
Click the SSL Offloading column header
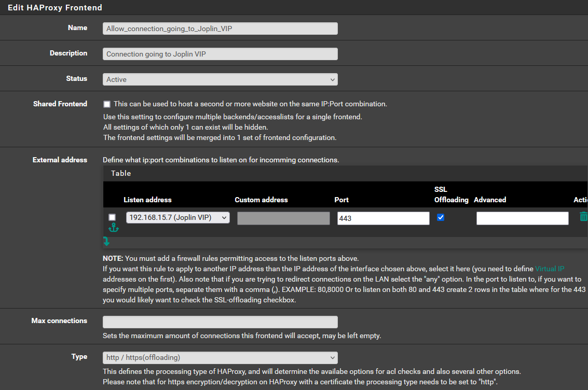451,194
